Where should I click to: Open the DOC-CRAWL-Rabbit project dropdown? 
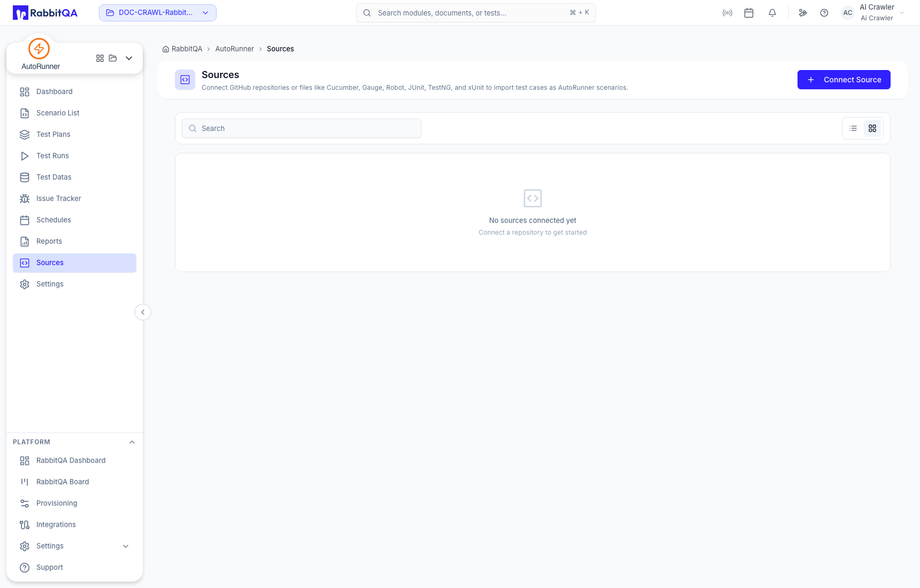[158, 13]
